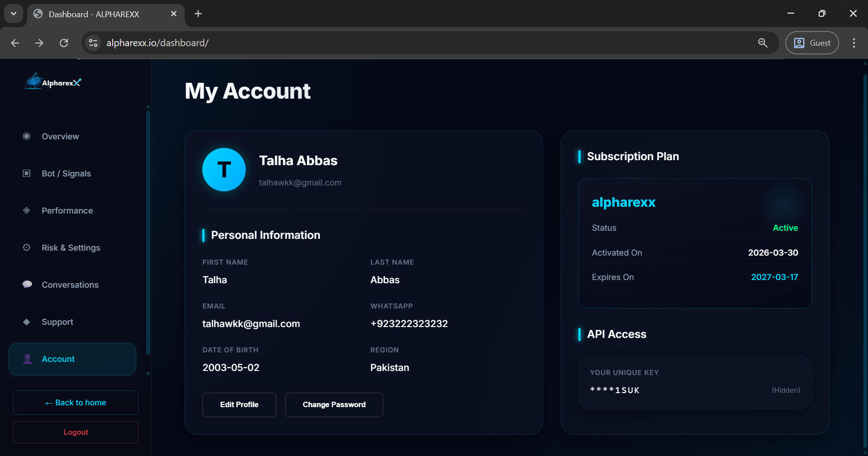Click the Bot / Signals square icon

(x=27, y=173)
